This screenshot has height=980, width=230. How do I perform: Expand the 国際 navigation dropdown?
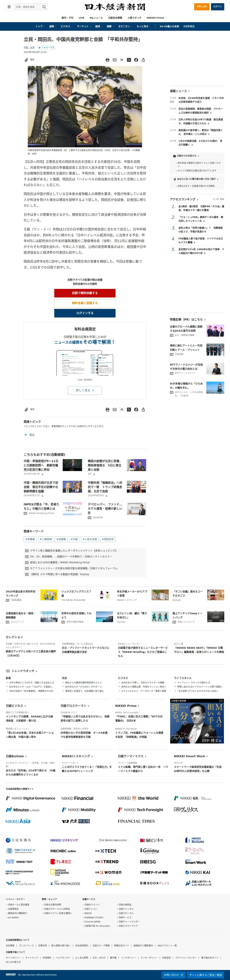[110, 26]
